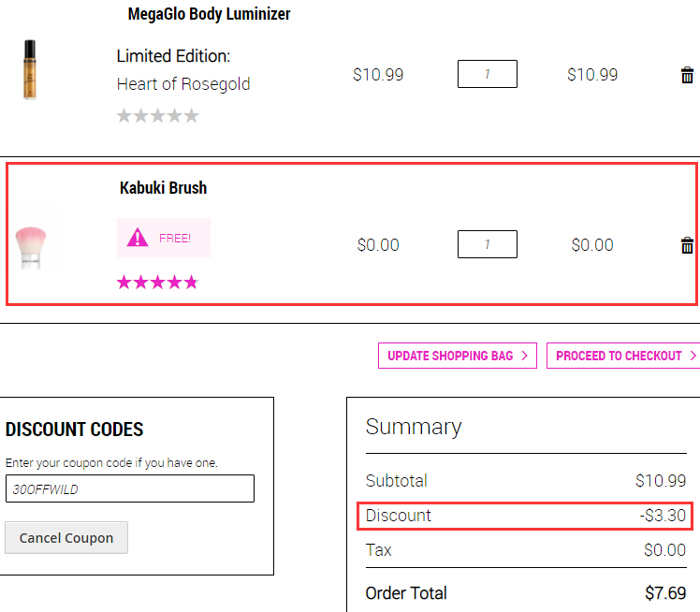The width and height of the screenshot is (700, 612).
Task: Click Cancel Coupon button
Action: click(x=66, y=538)
